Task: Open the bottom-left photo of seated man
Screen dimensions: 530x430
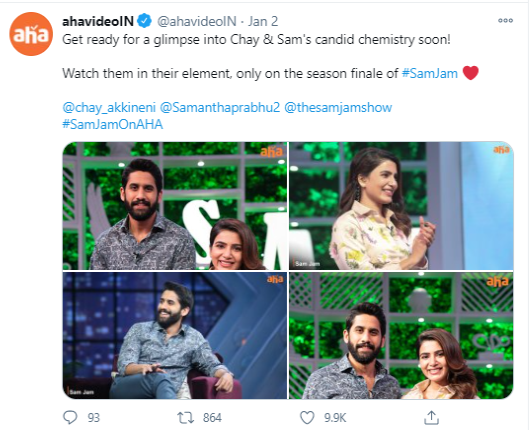Action: coord(175,335)
